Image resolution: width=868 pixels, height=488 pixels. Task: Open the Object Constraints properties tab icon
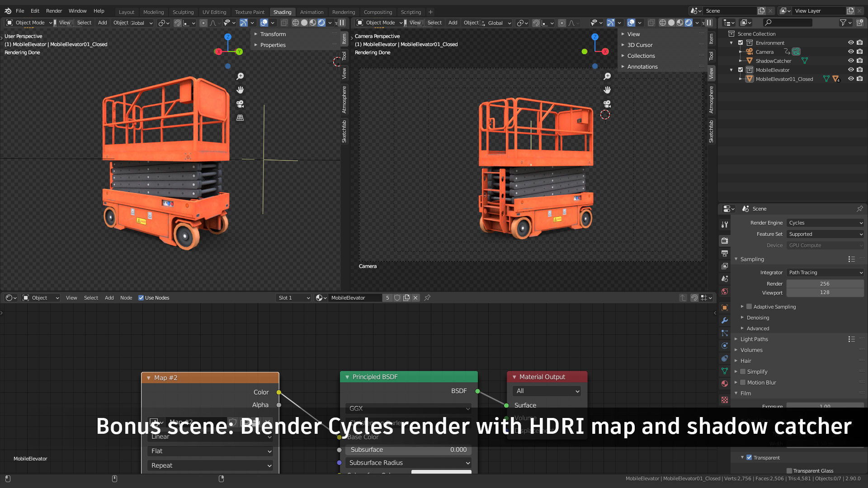click(x=725, y=358)
